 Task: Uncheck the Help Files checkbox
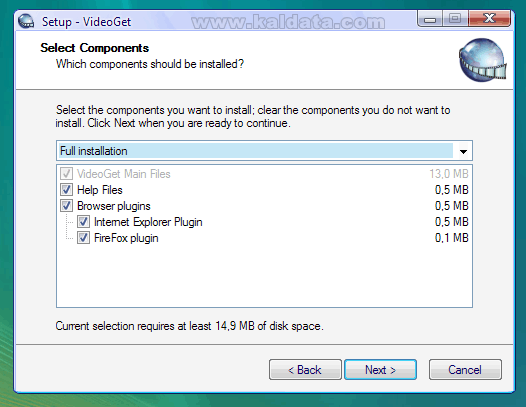66,190
